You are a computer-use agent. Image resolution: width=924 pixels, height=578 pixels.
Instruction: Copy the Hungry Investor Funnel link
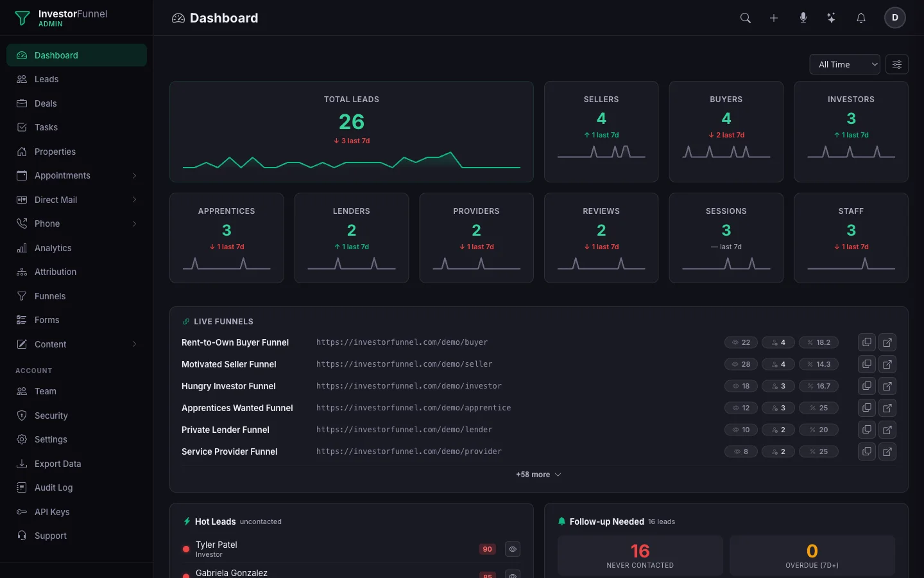pyautogui.click(x=867, y=386)
